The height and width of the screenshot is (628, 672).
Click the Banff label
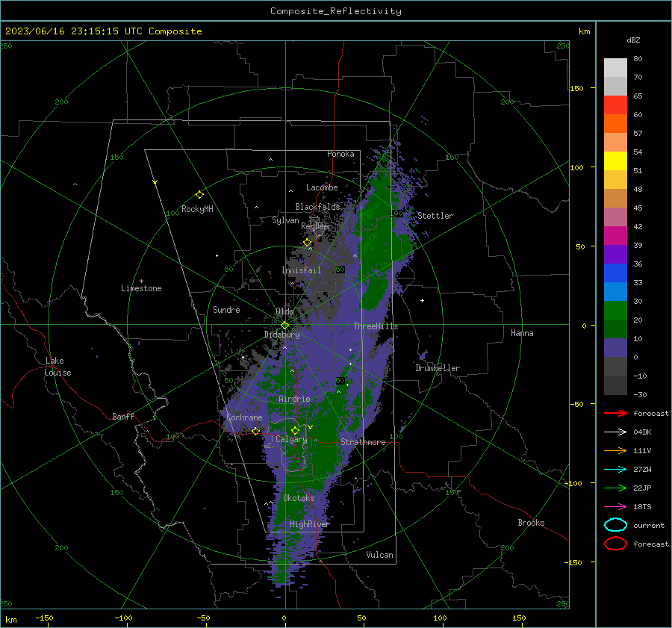(x=123, y=416)
